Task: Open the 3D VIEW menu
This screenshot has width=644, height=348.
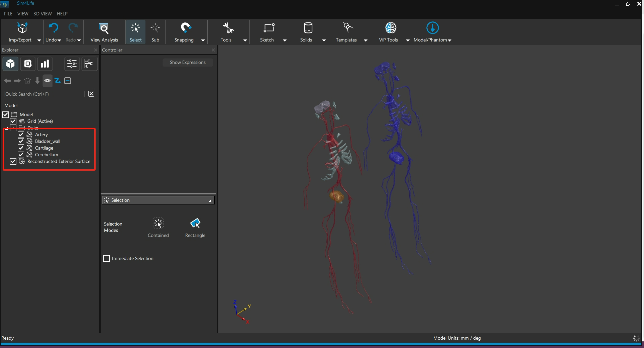Action: (42, 14)
